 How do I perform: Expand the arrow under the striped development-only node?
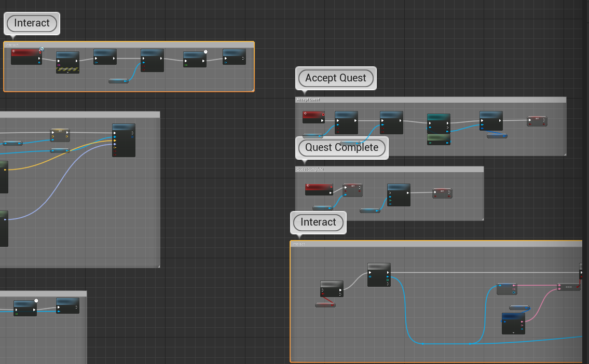pyautogui.click(x=67, y=72)
